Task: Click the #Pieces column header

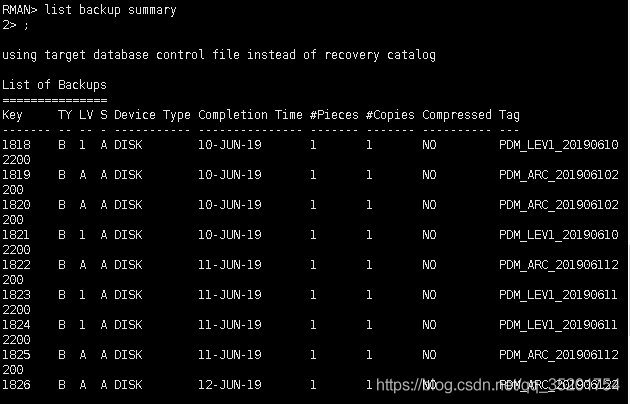Action: [x=334, y=115]
